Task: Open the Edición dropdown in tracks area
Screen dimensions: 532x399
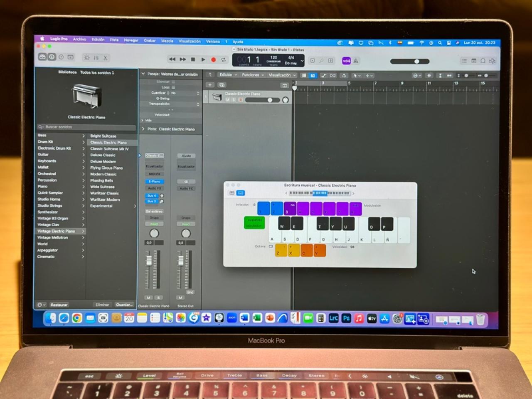Action: pyautogui.click(x=228, y=75)
